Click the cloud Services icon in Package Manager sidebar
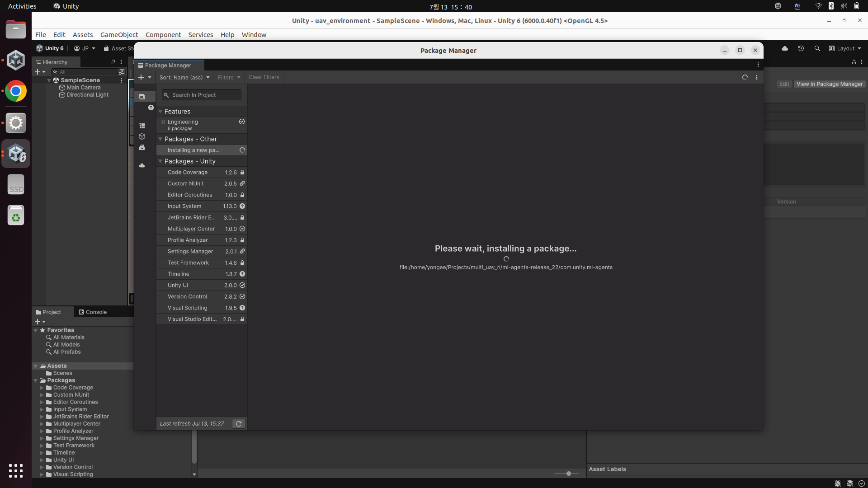The width and height of the screenshot is (868, 488). (x=142, y=165)
